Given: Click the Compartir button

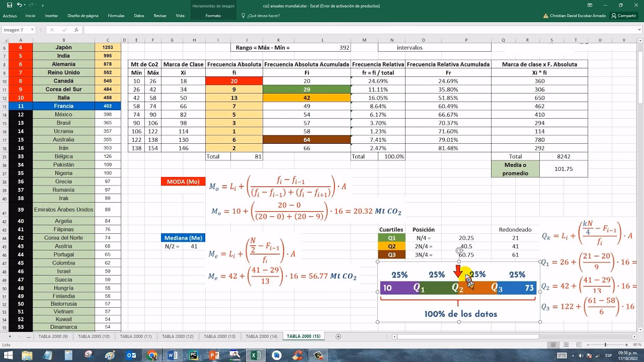Looking at the screenshot, I should click(x=624, y=16).
